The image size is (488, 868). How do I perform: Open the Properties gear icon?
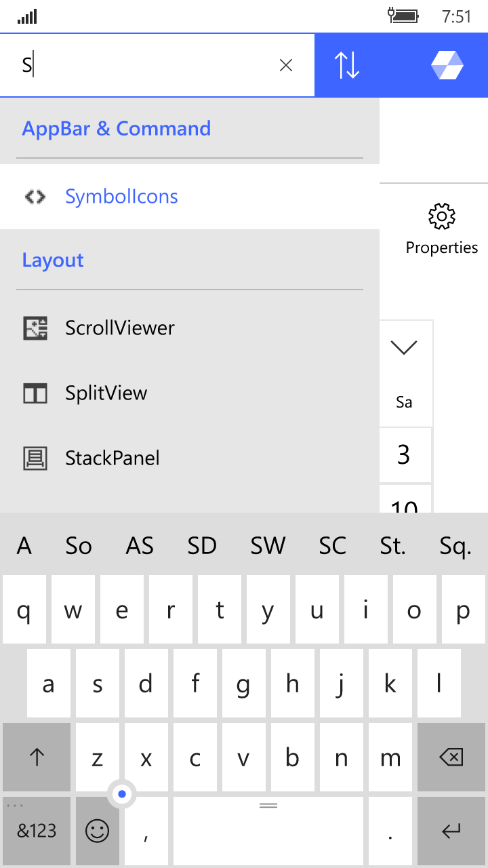tap(442, 217)
